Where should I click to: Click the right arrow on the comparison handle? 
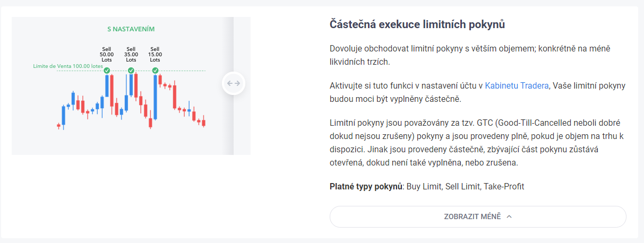point(237,83)
